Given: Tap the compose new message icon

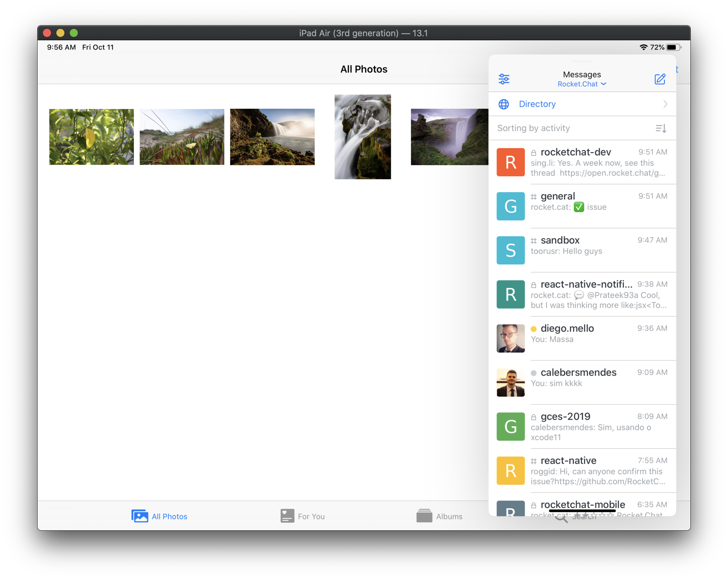Looking at the screenshot, I should pyautogui.click(x=660, y=79).
